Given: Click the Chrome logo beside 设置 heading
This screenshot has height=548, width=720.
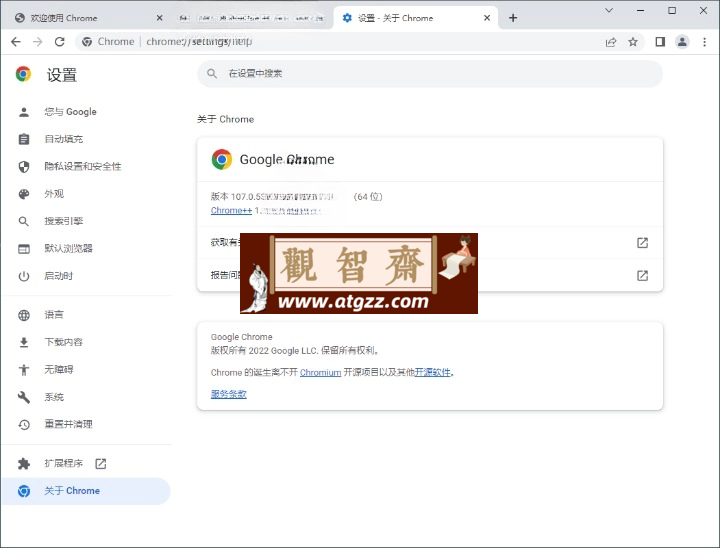Looking at the screenshot, I should pos(23,74).
